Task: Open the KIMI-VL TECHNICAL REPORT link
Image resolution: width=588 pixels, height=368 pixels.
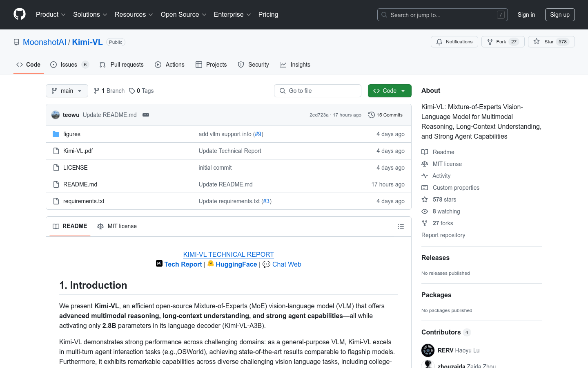Action: click(229, 254)
